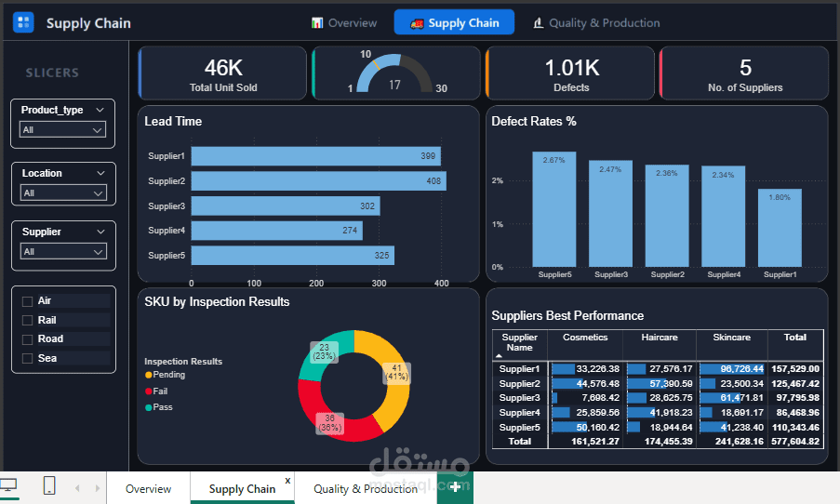Image resolution: width=840 pixels, height=504 pixels.
Task: Select the Supplier3 lead time bar 302
Action: 286,206
